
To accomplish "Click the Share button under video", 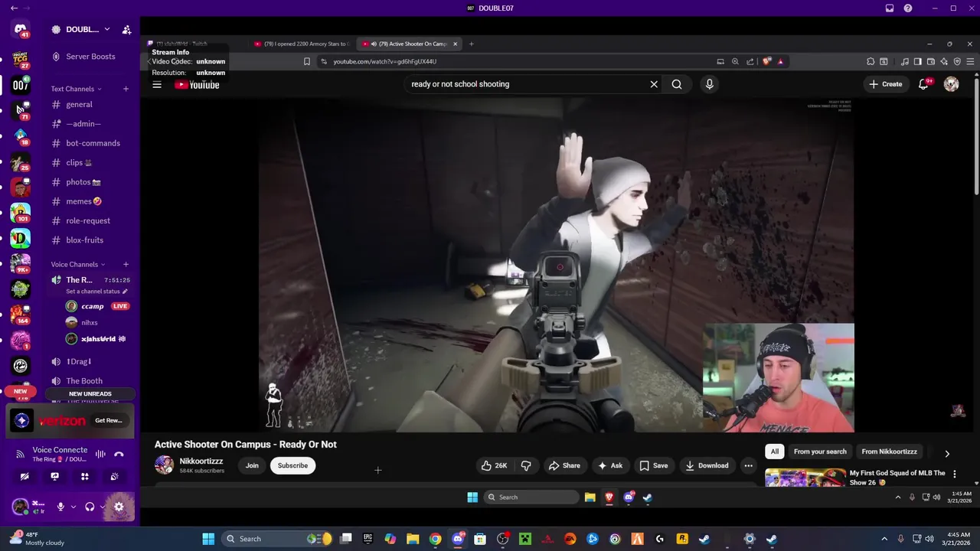I will pos(564,465).
